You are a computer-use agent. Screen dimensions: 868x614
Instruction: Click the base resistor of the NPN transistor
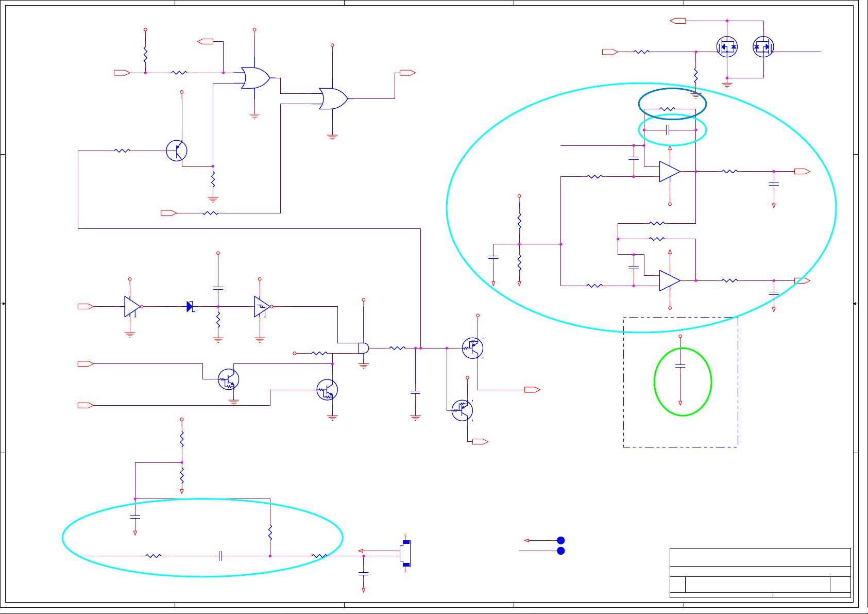[122, 151]
